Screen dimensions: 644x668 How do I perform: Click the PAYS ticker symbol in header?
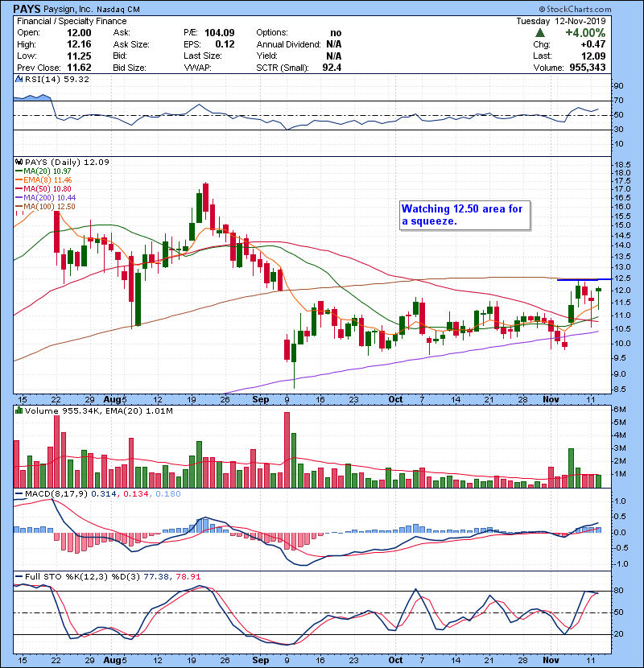point(27,9)
